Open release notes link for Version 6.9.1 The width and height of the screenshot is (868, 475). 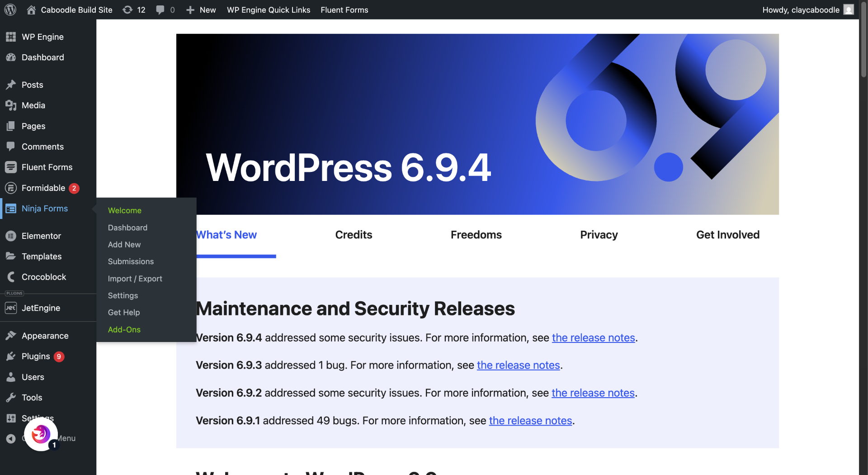pyautogui.click(x=530, y=421)
